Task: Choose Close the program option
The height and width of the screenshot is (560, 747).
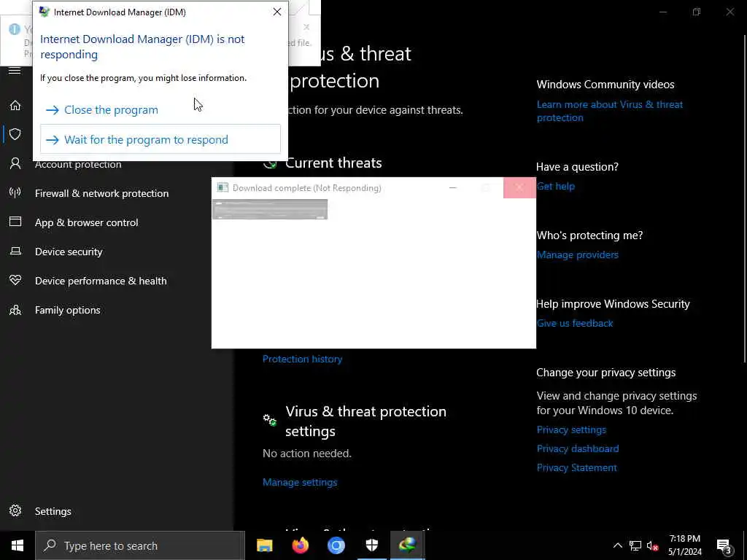Action: [x=160, y=110]
